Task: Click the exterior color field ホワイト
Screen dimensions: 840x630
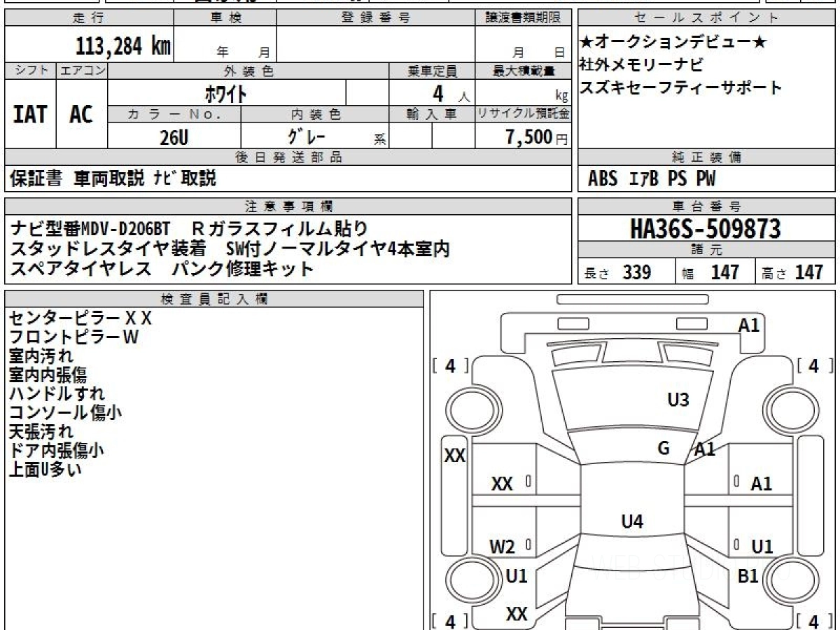Action: pyautogui.click(x=225, y=92)
